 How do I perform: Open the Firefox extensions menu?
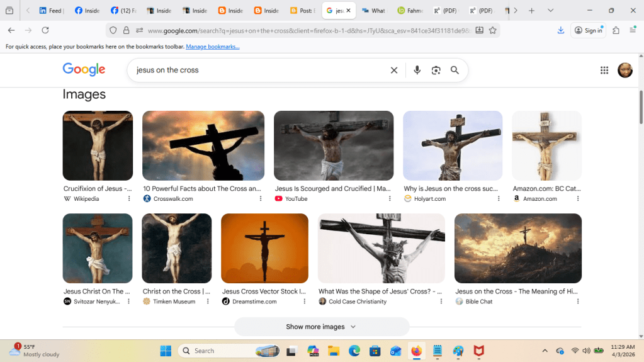pos(616,30)
